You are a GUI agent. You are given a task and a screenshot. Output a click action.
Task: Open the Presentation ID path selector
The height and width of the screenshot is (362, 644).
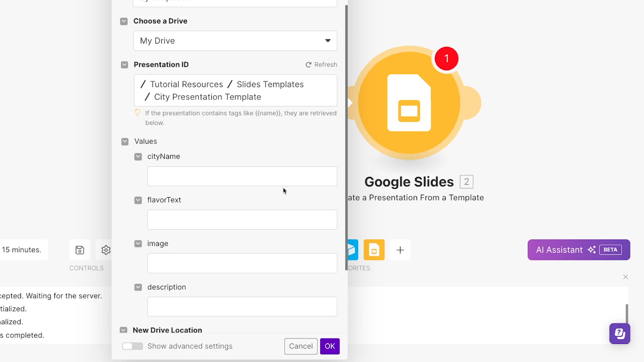tap(235, 90)
